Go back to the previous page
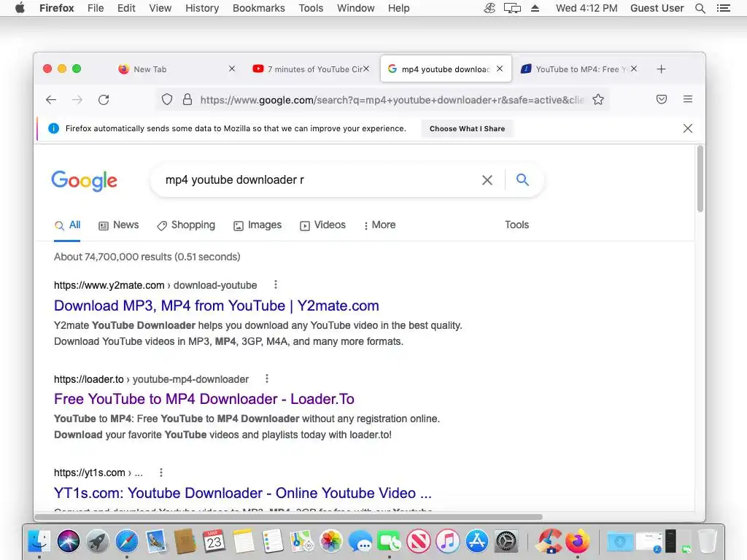This screenshot has height=560, width=747. coord(51,99)
